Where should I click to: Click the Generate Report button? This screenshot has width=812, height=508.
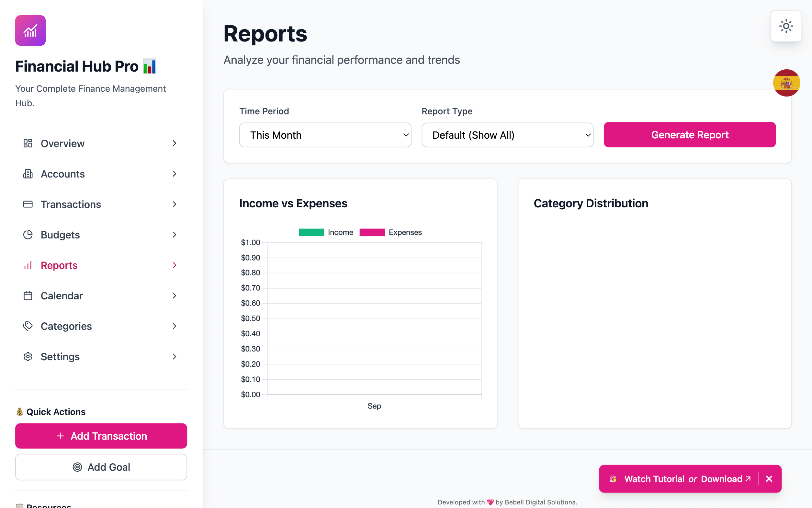coord(690,135)
